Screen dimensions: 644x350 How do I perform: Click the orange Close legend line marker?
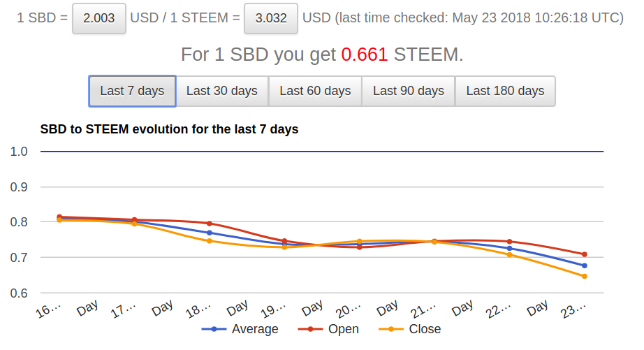point(391,329)
